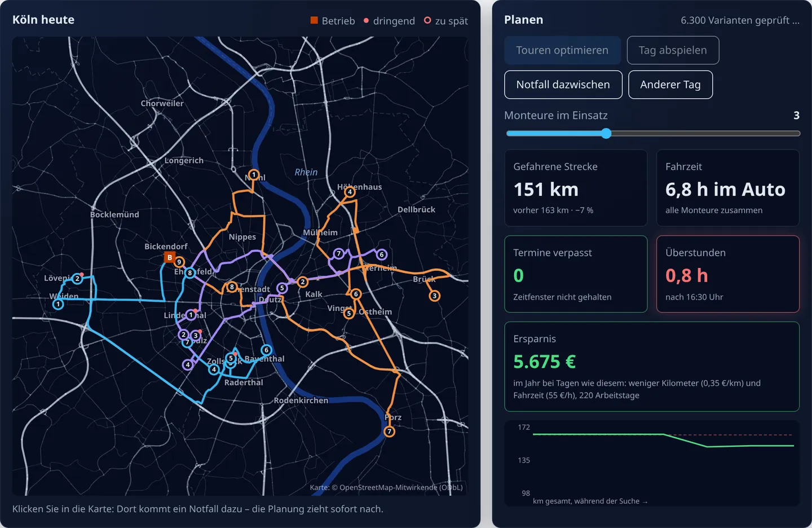
Task: Select orange stop 2 near Kalk
Action: 303,281
